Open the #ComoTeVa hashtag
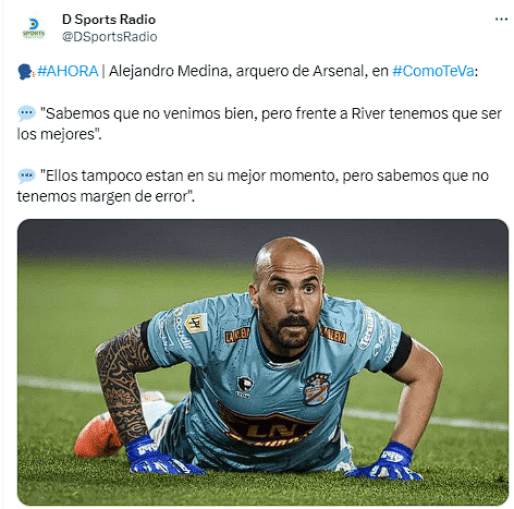 433,71
